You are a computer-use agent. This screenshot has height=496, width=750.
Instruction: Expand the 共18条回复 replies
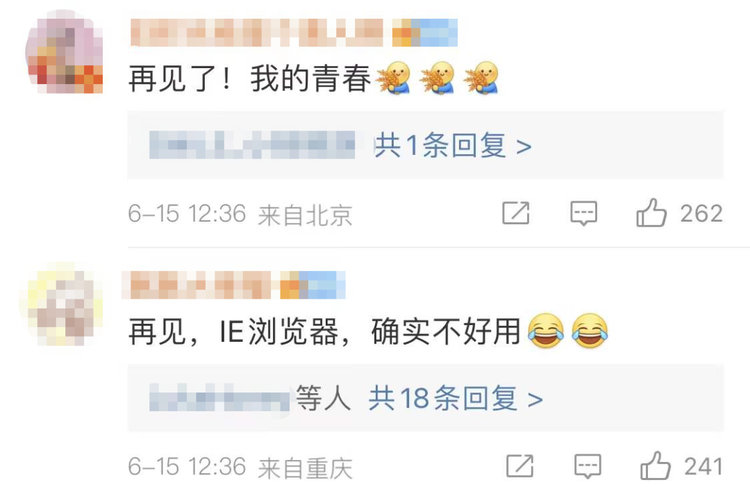pos(455,398)
